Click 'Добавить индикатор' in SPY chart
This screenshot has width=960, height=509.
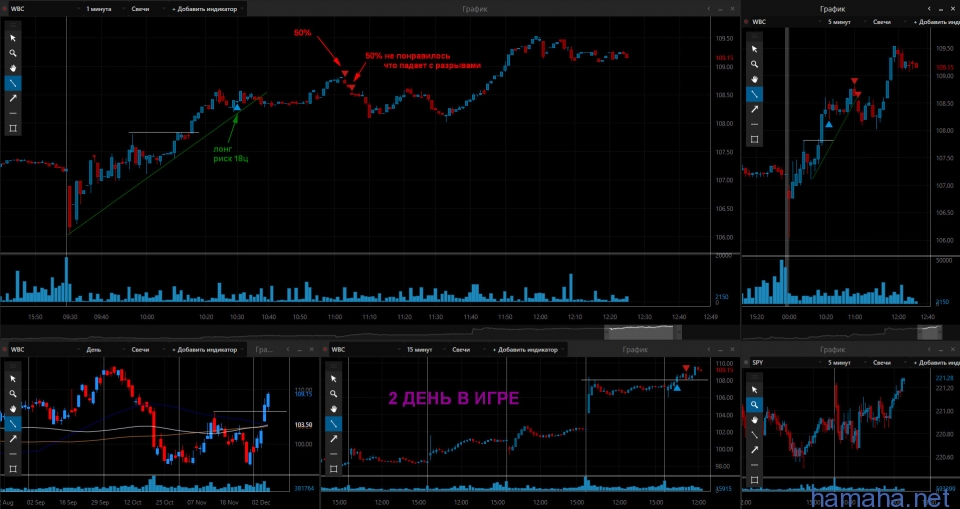click(936, 363)
